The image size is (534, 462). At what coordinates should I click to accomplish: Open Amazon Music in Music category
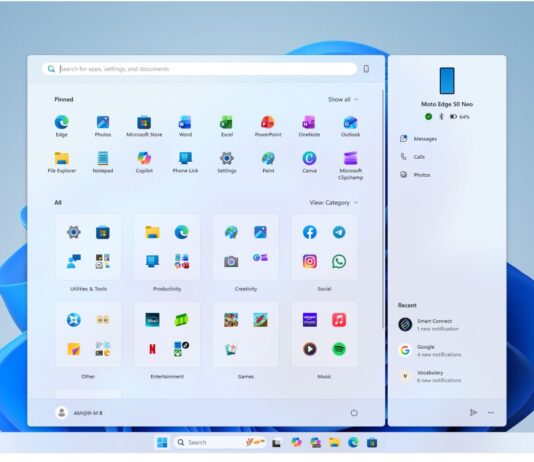(310, 320)
